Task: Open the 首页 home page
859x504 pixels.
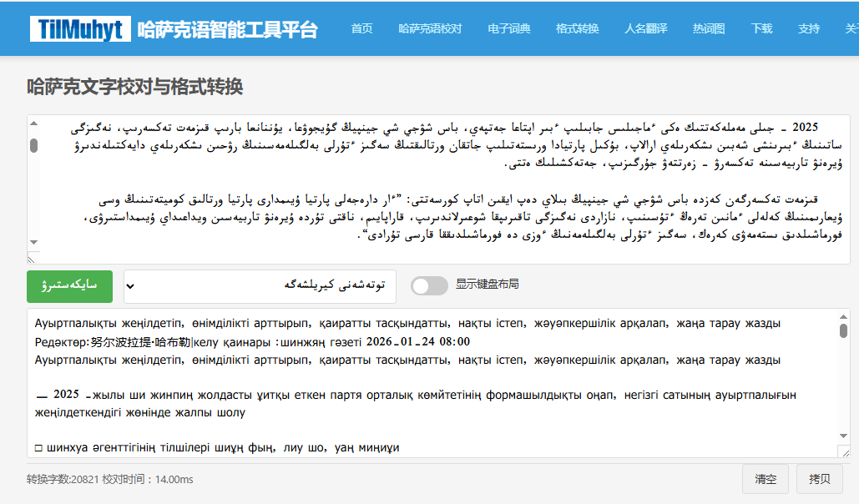Action: click(361, 28)
